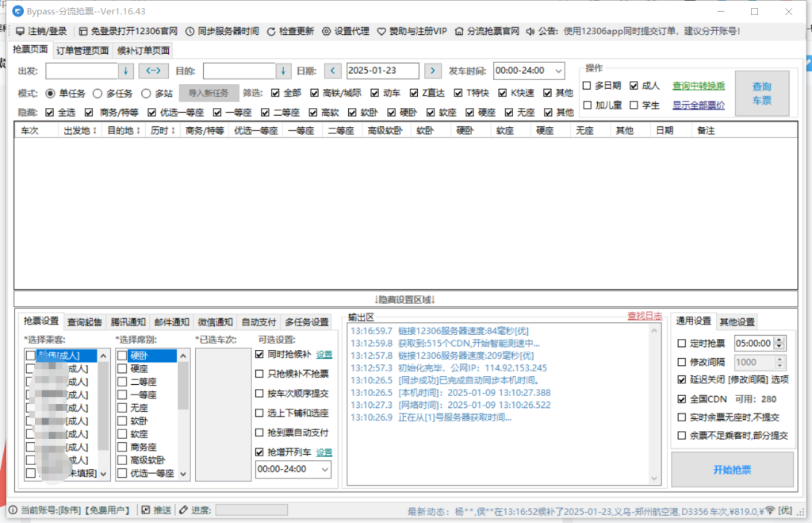
Task: Enable 只抢候补不抢票 checkbox
Action: pyautogui.click(x=259, y=374)
